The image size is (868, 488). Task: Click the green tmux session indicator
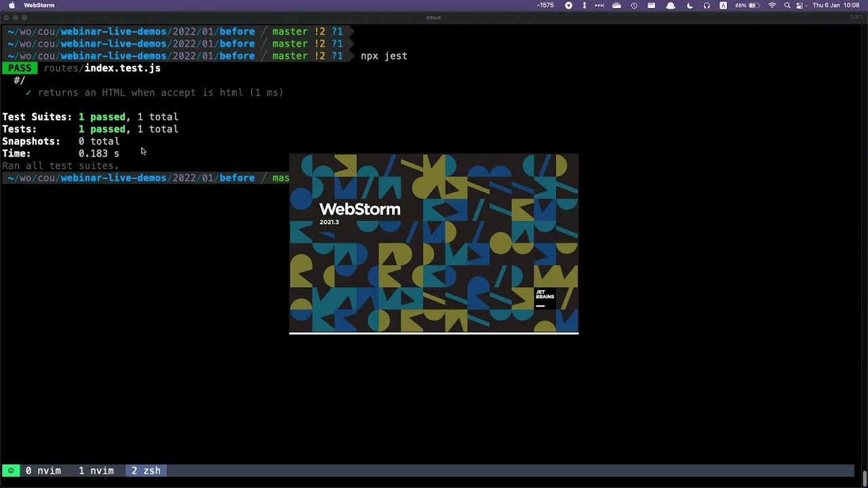(x=11, y=470)
